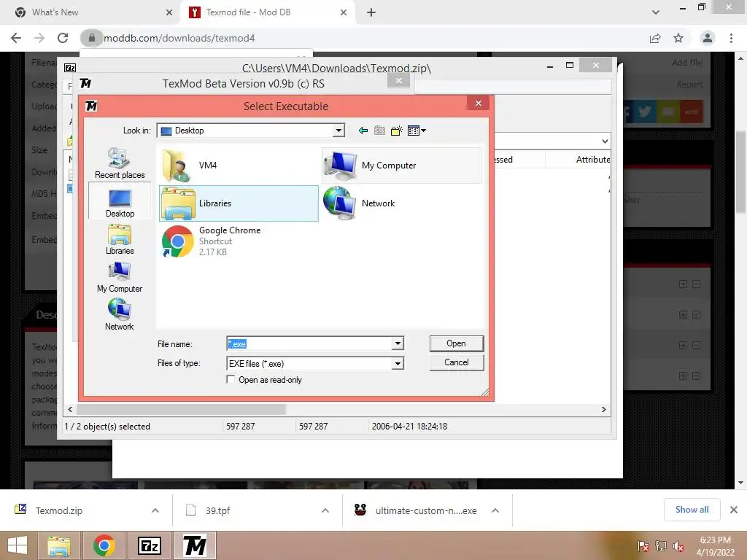This screenshot has width=747, height=560.
Task: Click in the File name input field
Action: tap(309, 343)
